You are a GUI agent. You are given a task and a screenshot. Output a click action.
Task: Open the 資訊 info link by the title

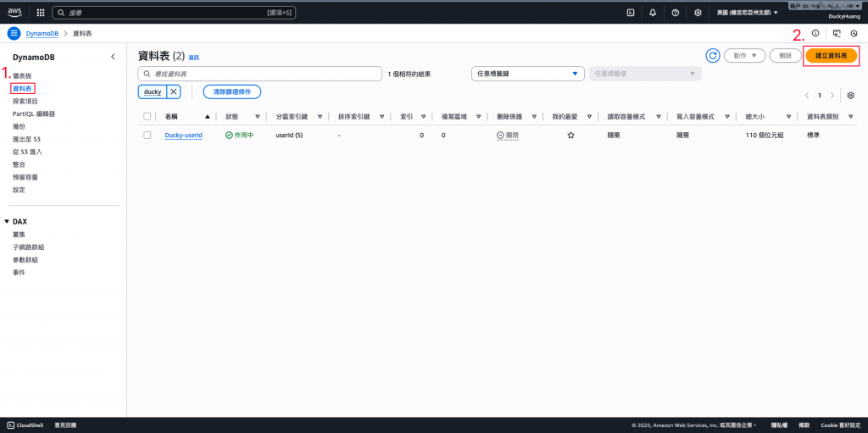point(194,58)
